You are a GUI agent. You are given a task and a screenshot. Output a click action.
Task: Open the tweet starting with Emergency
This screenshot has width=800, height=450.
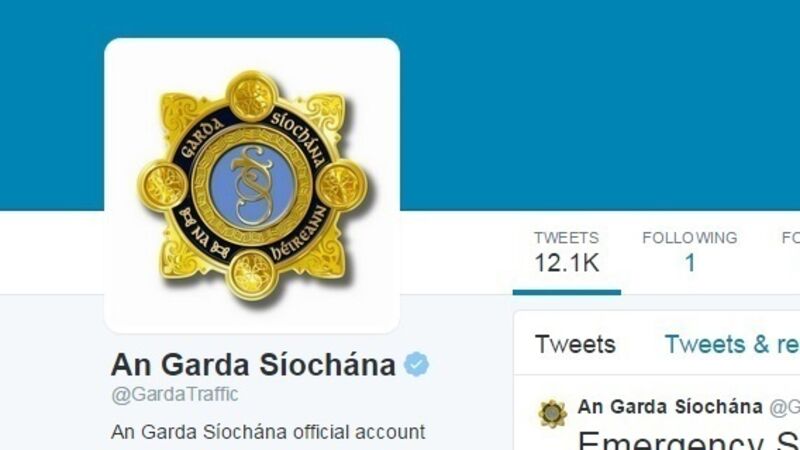(x=689, y=440)
